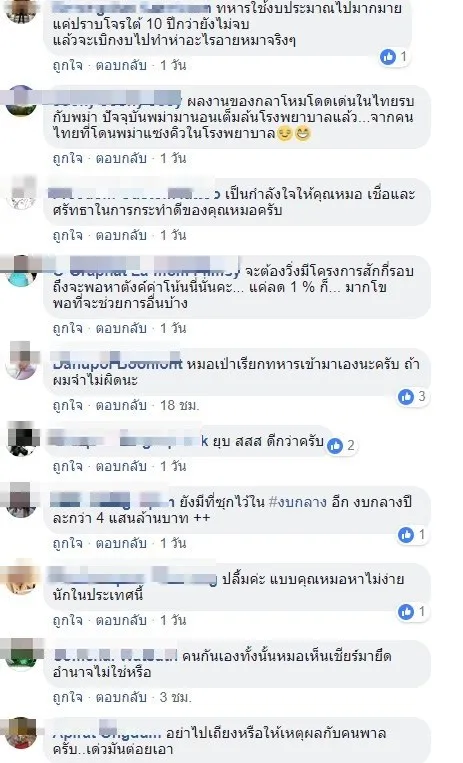
Task: Click the green profile picture beside the คนกันเองทั้งนั้น comment
Action: [21, 655]
